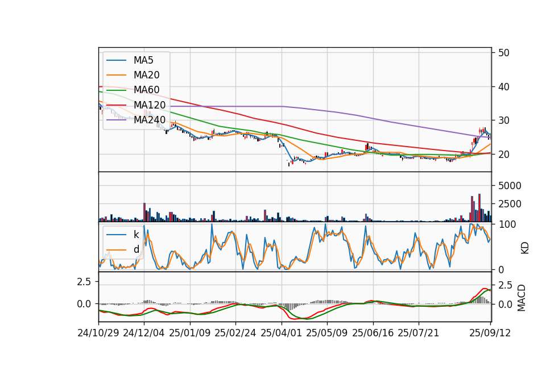Click the MA5 legend label
This screenshot has height=392, width=546.
[x=143, y=60]
